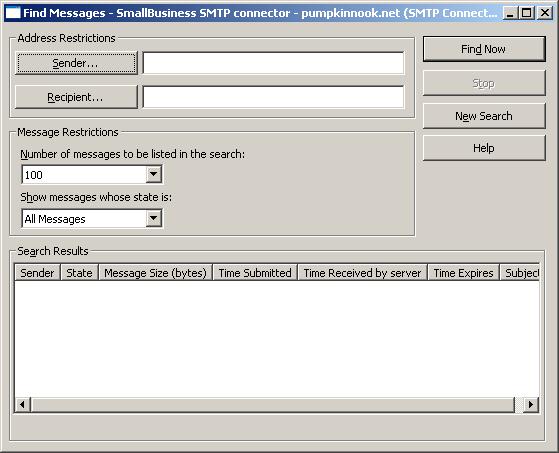Open the Sender address picker
This screenshot has height=453, width=559.
point(76,63)
